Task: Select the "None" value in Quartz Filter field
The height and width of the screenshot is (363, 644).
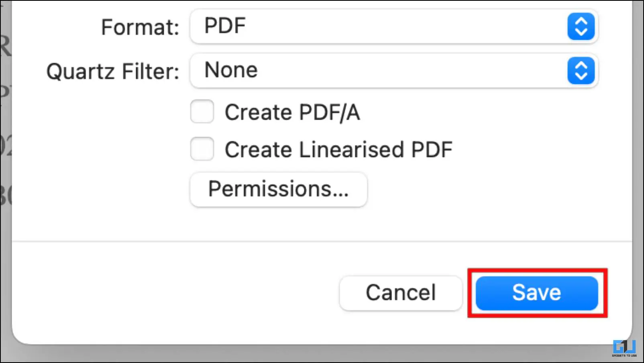Action: tap(231, 70)
